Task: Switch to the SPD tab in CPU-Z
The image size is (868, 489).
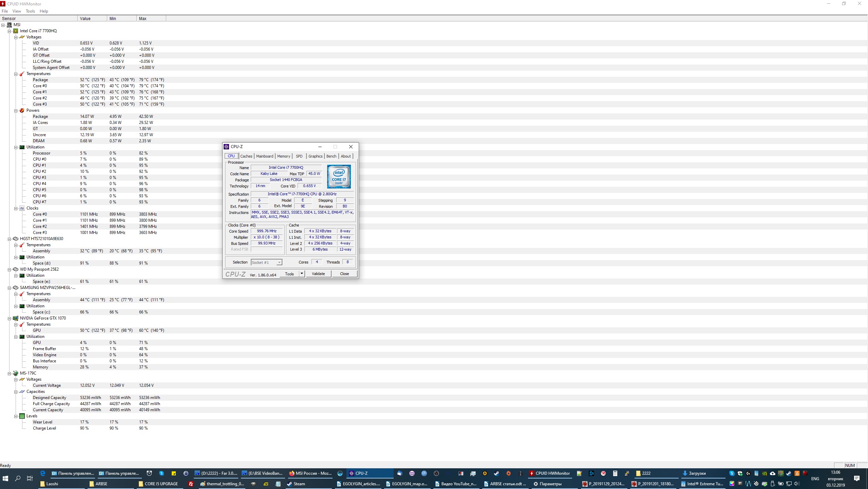Action: 299,156
